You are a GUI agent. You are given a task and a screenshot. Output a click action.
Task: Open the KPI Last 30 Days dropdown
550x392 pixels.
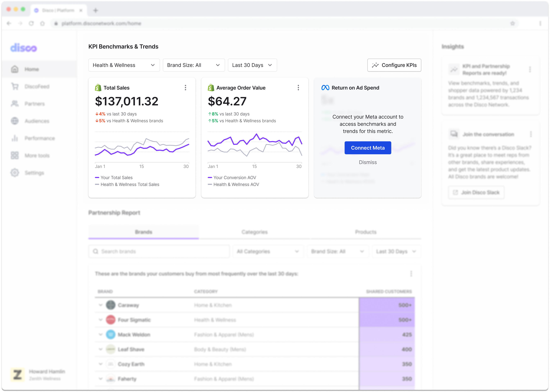point(252,65)
